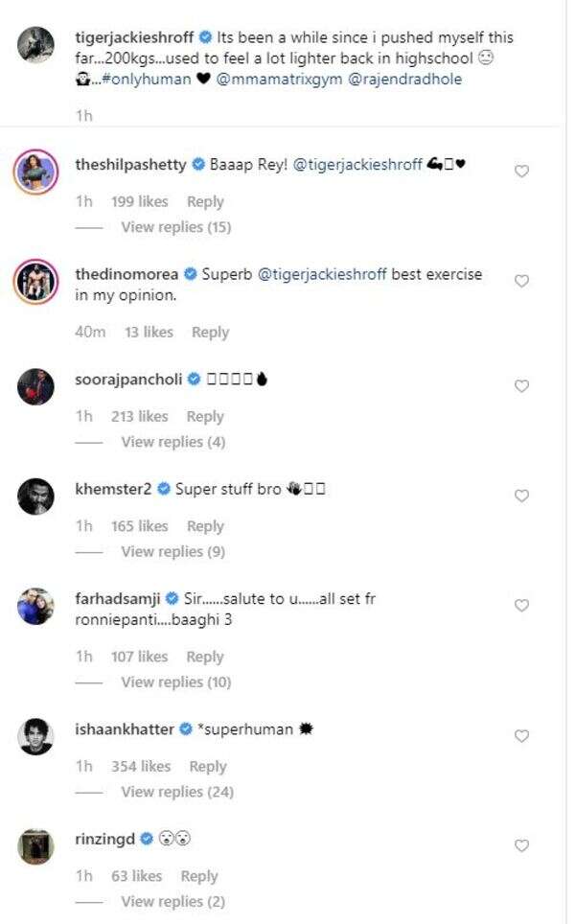Like theshilpashetty's comment with the heart
This screenshot has width=575, height=924.
pyautogui.click(x=522, y=172)
